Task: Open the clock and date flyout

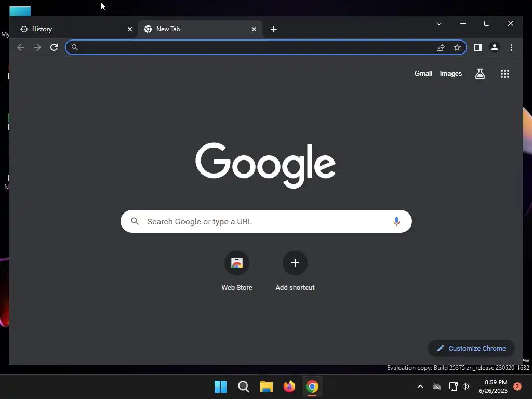Action: pos(493,387)
